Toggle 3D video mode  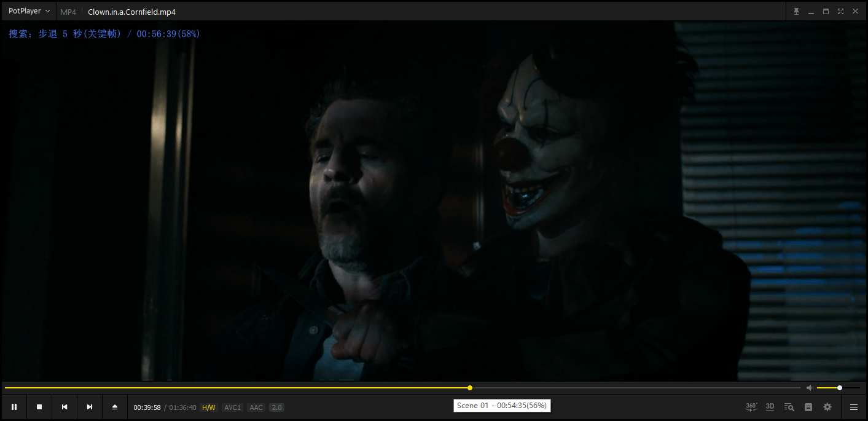(x=770, y=407)
